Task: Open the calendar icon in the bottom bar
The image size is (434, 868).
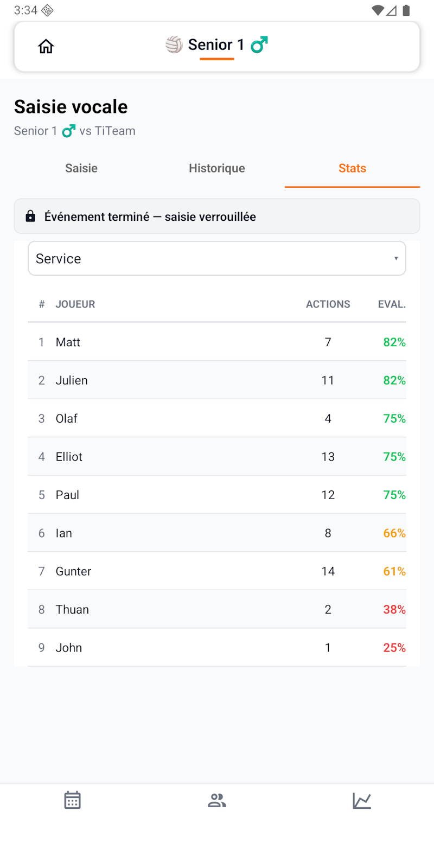Action: tap(72, 800)
